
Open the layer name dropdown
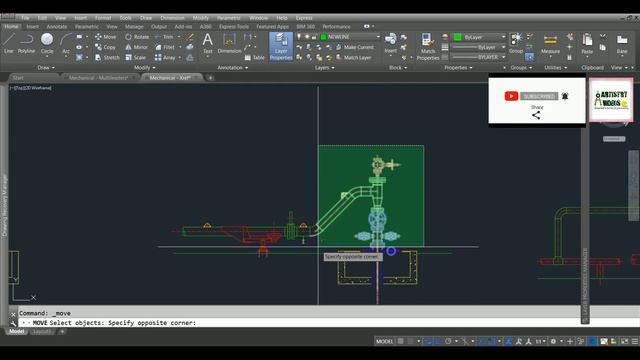tap(351, 37)
